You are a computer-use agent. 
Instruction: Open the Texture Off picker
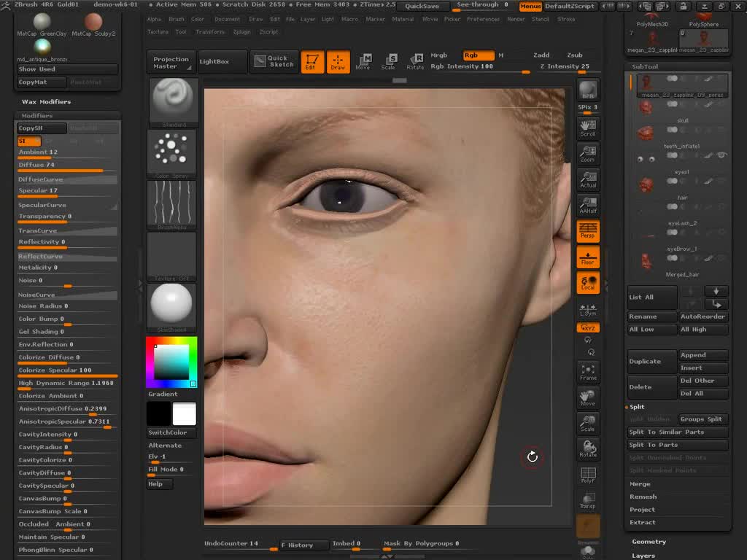pyautogui.click(x=171, y=256)
